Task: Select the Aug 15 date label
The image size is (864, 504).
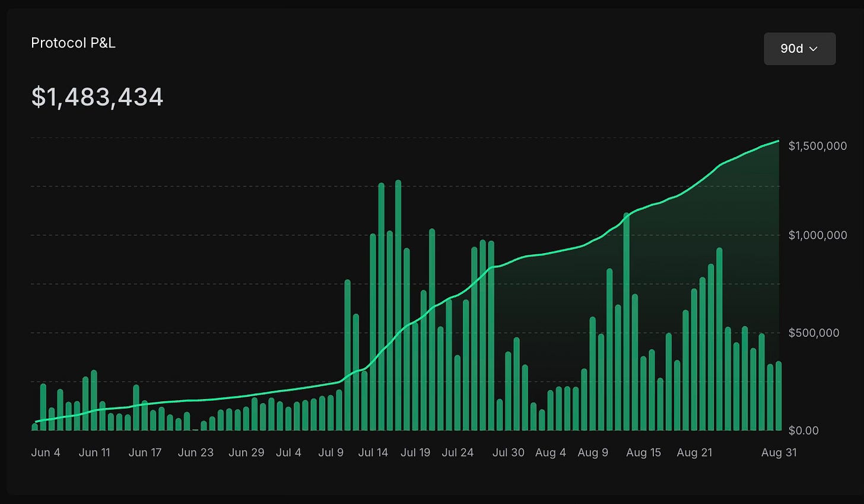Action: click(643, 452)
